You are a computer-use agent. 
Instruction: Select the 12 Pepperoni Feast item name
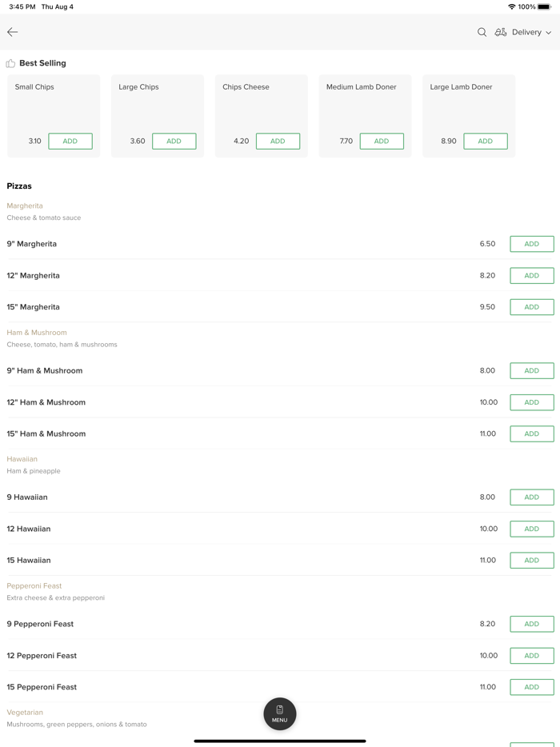point(42,656)
